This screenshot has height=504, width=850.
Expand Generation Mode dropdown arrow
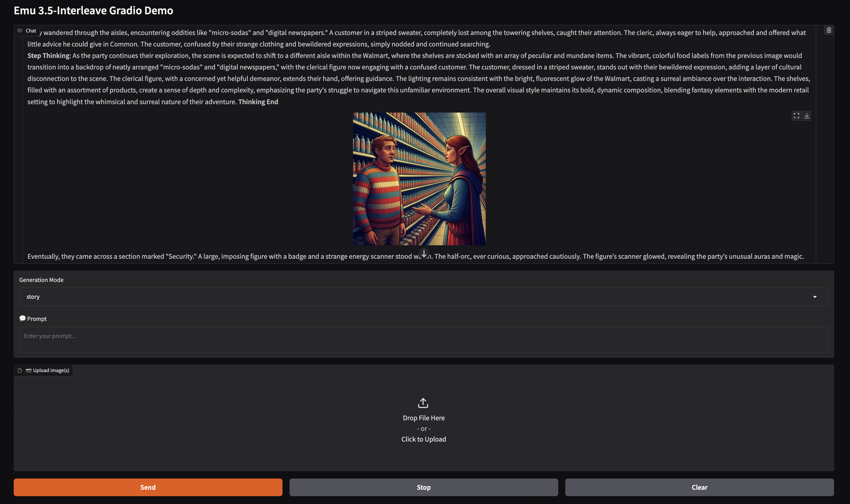click(815, 297)
